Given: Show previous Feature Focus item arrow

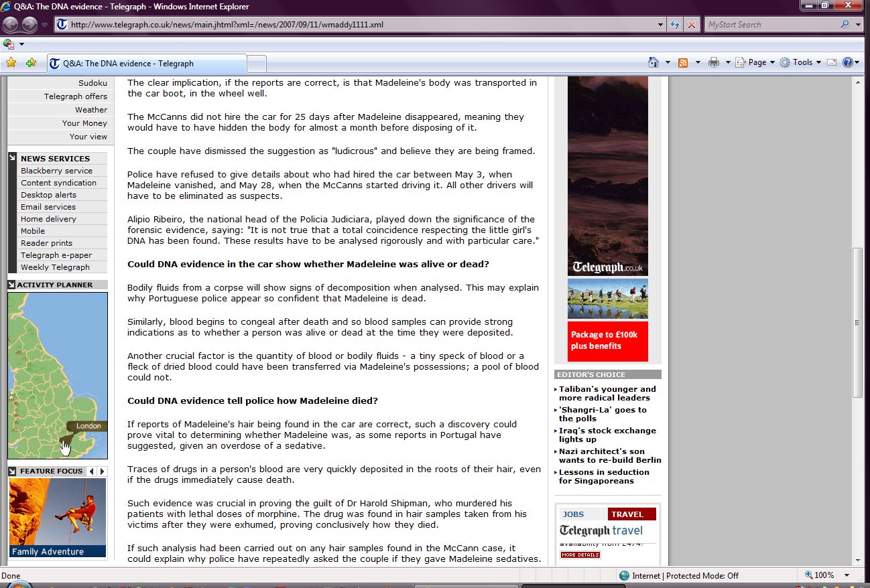Looking at the screenshot, I should pos(92,471).
